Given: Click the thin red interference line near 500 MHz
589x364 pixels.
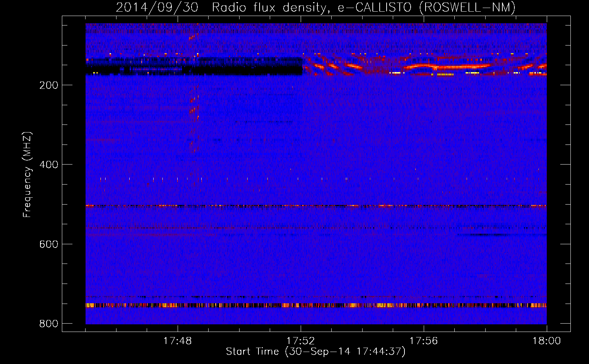Looking at the screenshot, I should click(316, 206).
